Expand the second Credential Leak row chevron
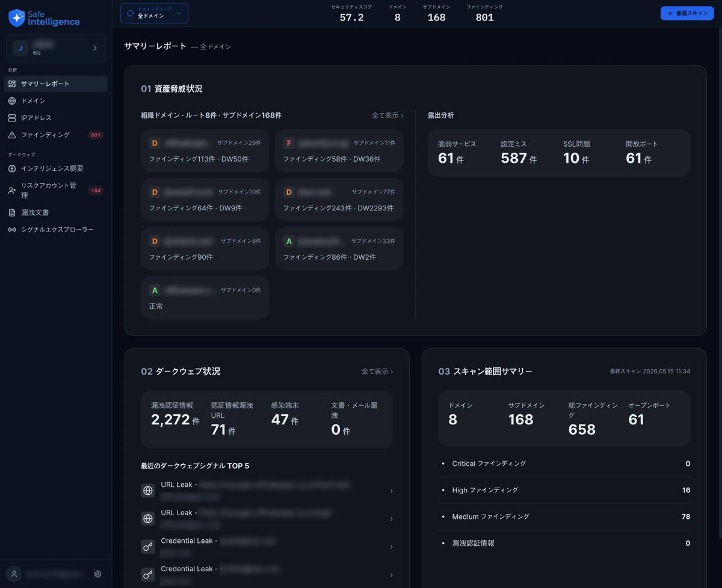 pyautogui.click(x=392, y=575)
